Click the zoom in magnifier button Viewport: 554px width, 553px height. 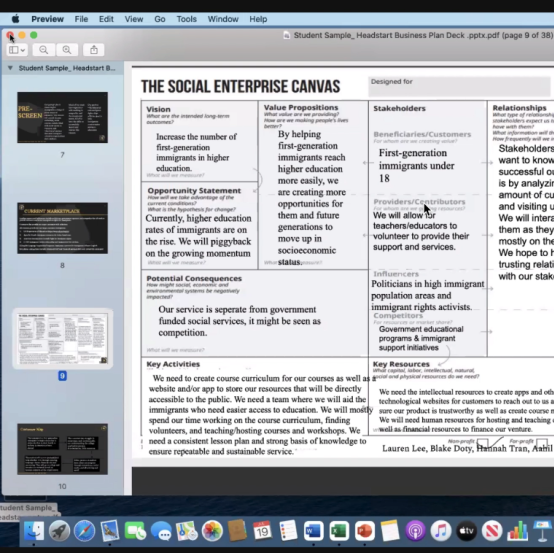(x=67, y=50)
